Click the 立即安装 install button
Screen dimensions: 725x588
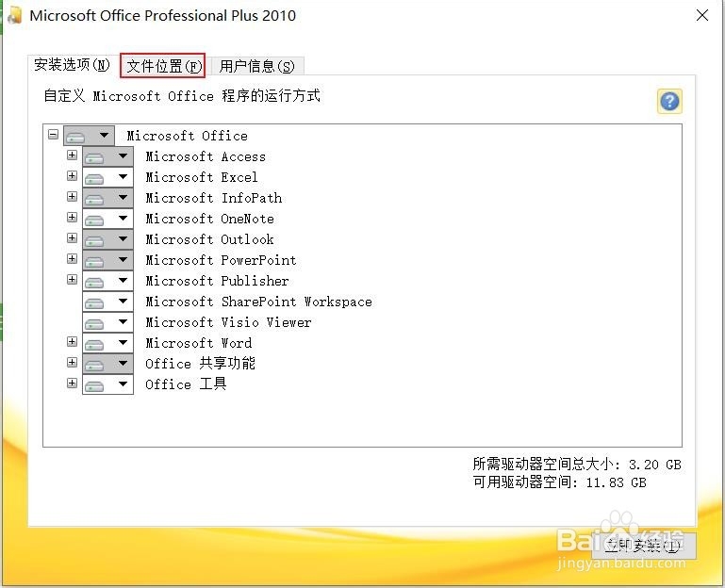[x=643, y=546]
